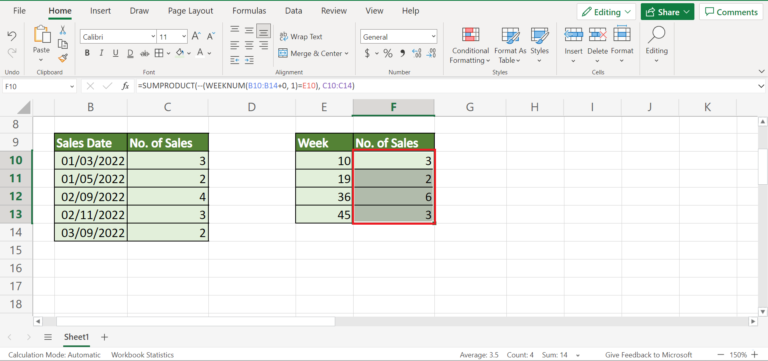This screenshot has height=361, width=768.
Task: Open the all sheets list icon
Action: [48, 337]
